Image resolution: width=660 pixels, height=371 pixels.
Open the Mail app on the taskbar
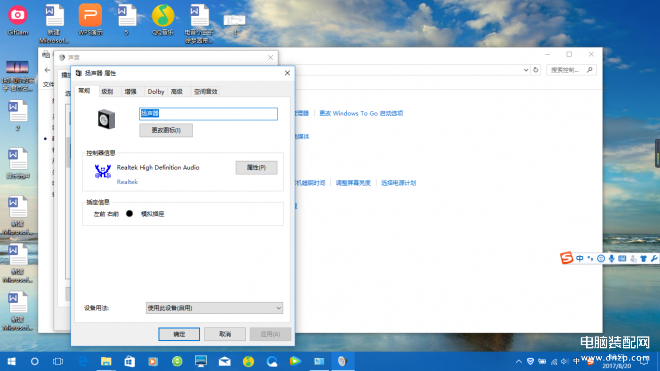[224, 361]
